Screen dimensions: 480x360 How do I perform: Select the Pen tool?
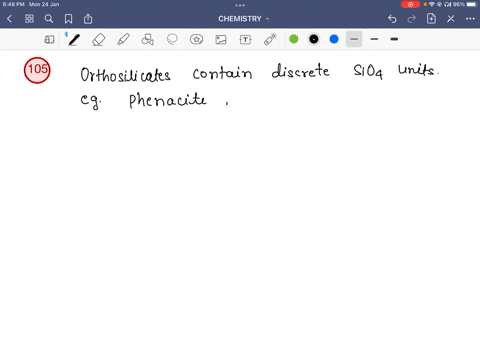[x=74, y=40]
